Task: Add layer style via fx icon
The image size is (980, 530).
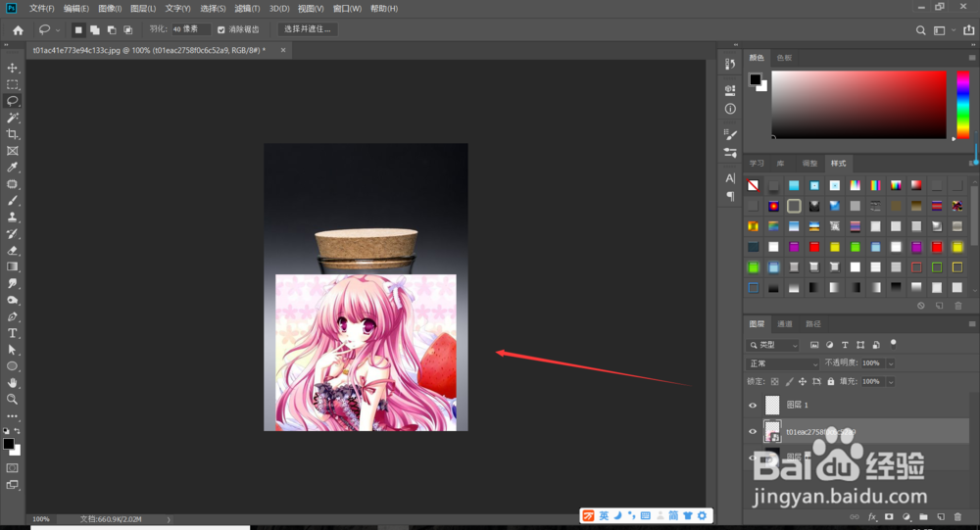Action: (x=872, y=517)
